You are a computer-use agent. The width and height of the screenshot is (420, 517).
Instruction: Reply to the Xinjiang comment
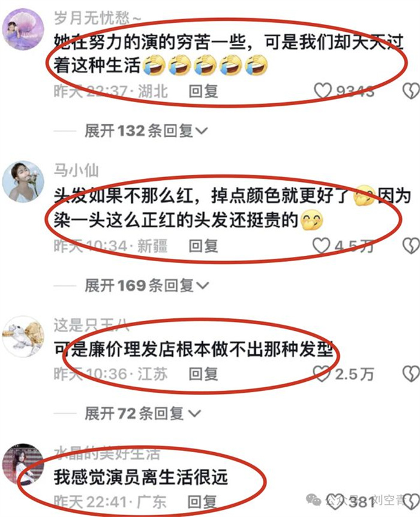click(203, 246)
